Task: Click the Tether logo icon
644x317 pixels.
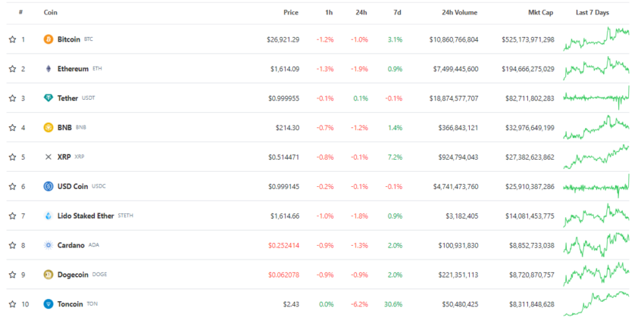Action: click(48, 98)
